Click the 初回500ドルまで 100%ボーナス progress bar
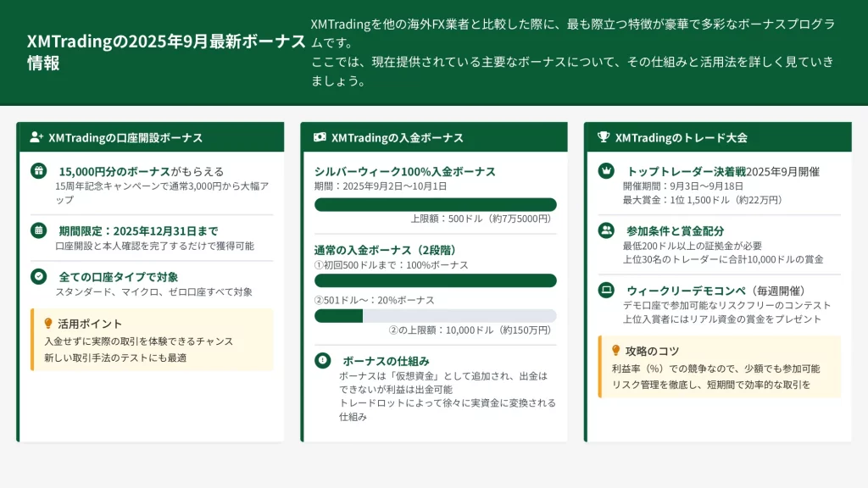This screenshot has width=868, height=488. 435,280
